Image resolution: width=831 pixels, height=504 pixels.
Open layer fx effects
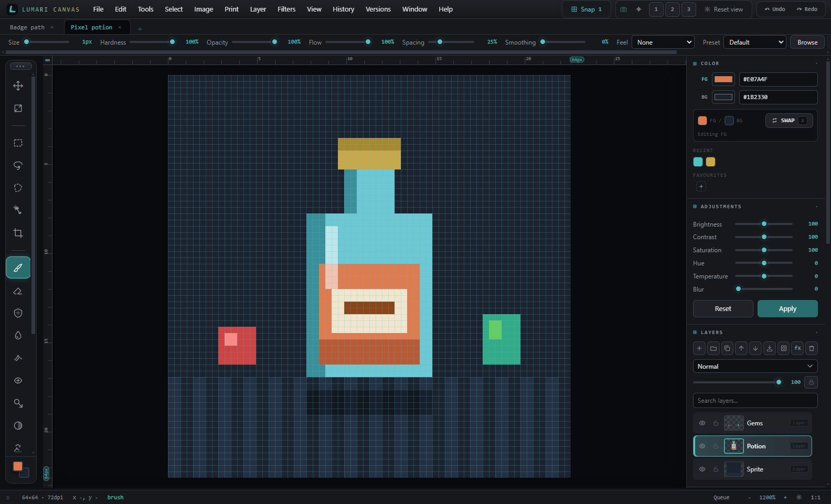tap(797, 348)
